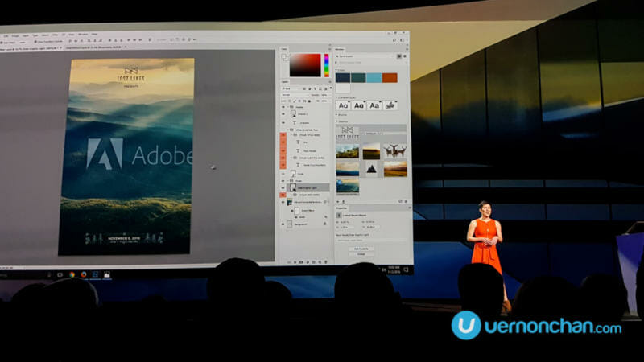Click the link layers icon in Layers footer
Screen dimensions: 644x362
[x=289, y=262]
